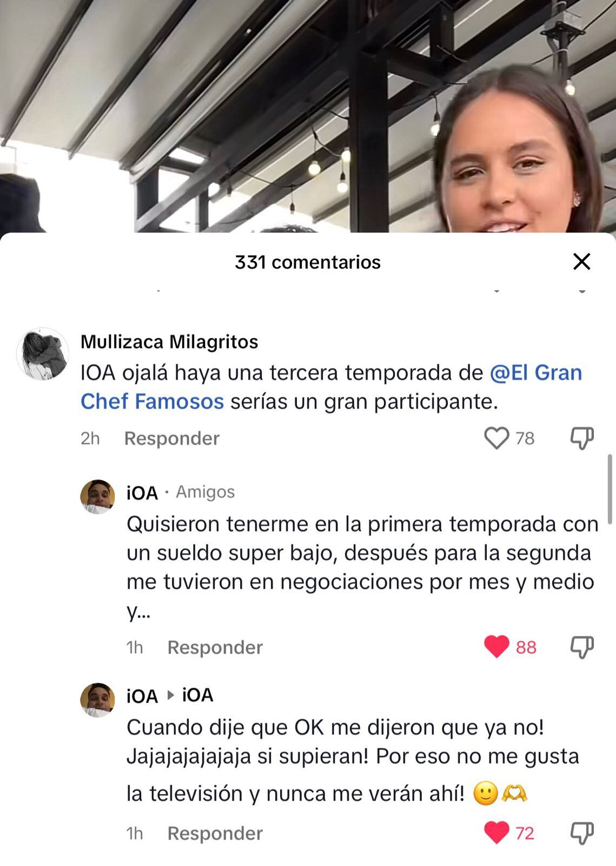Reply to Mullizaca Milagritos' comment
The height and width of the screenshot is (866, 616).
171,438
